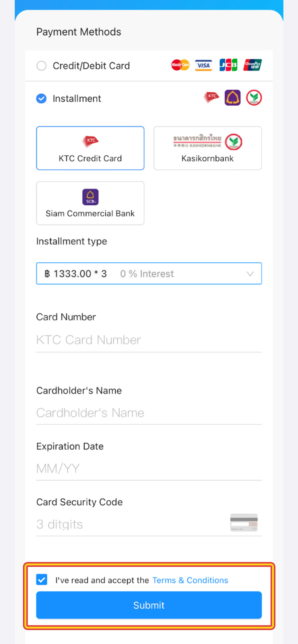Click the purple SCB logo beside Installment
Image resolution: width=298 pixels, height=644 pixels.
pyautogui.click(x=233, y=98)
